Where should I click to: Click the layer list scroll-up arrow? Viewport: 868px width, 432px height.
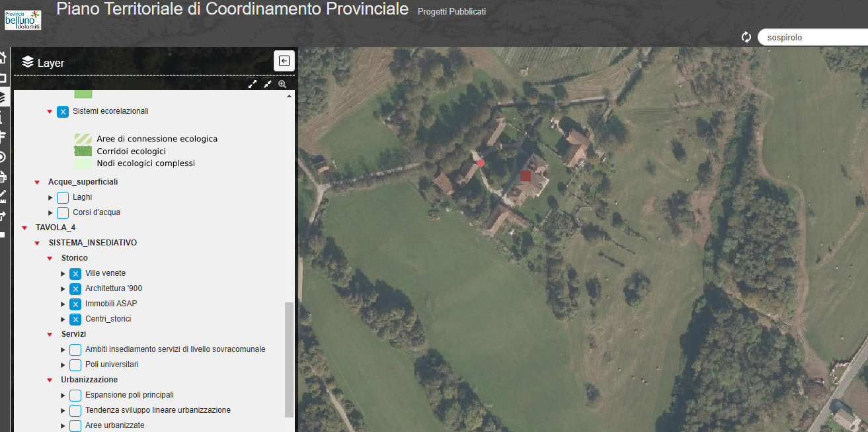[289, 96]
